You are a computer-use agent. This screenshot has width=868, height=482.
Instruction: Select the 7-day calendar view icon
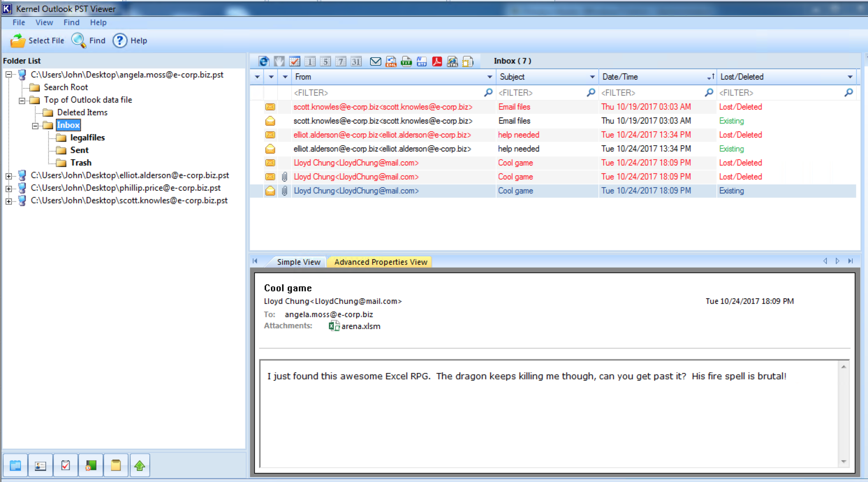pyautogui.click(x=340, y=61)
